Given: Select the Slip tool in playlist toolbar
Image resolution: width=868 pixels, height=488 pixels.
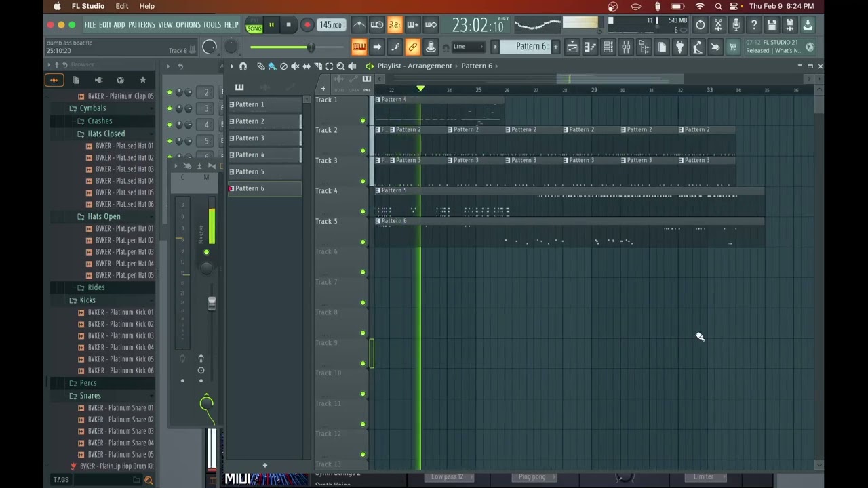Looking at the screenshot, I should tap(307, 66).
